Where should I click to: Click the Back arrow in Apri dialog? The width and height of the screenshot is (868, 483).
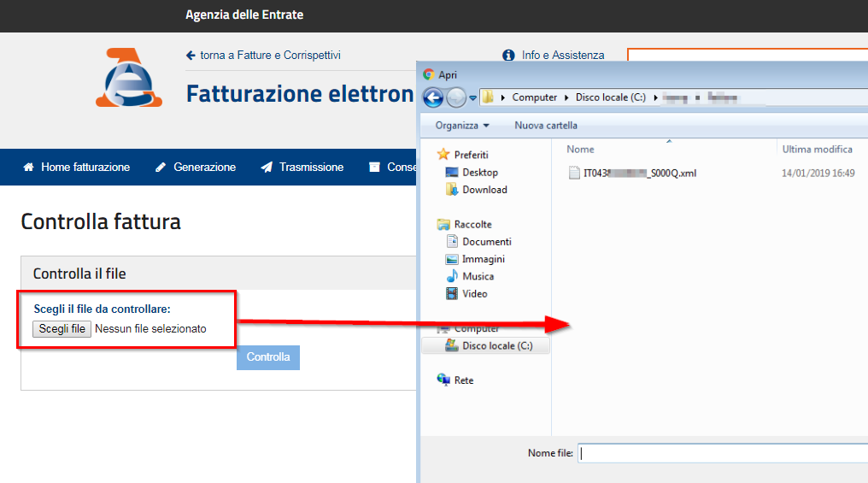click(x=433, y=98)
